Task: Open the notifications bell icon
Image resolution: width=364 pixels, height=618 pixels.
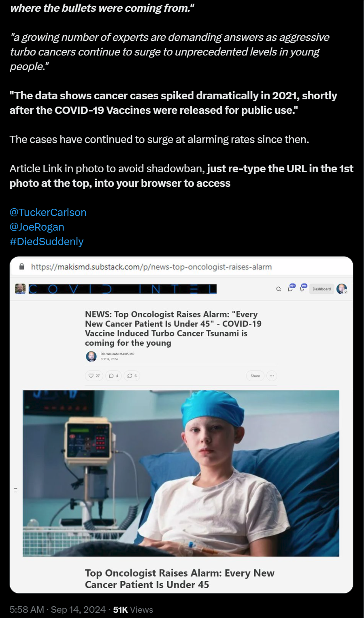Action: coord(303,288)
